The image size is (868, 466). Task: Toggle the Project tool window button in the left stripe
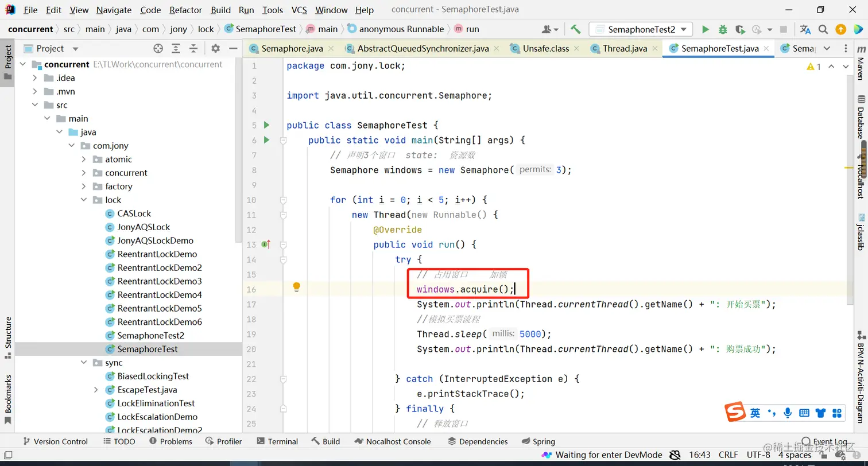8,63
